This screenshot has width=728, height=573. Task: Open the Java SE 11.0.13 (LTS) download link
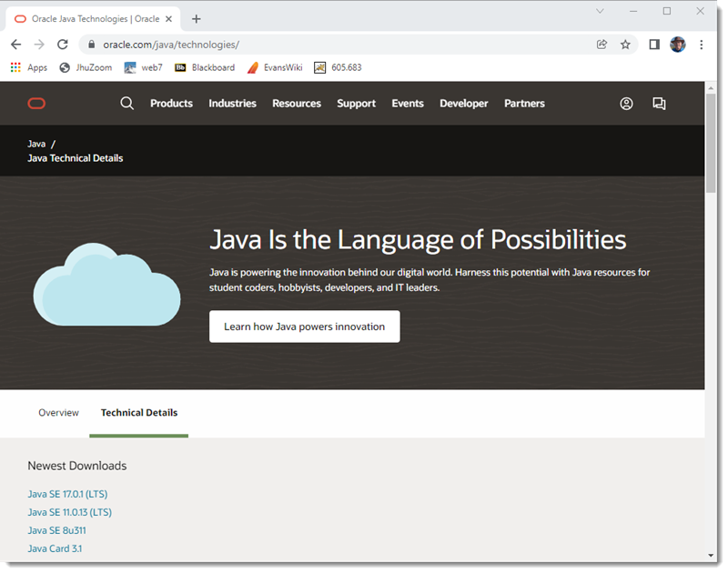point(70,512)
